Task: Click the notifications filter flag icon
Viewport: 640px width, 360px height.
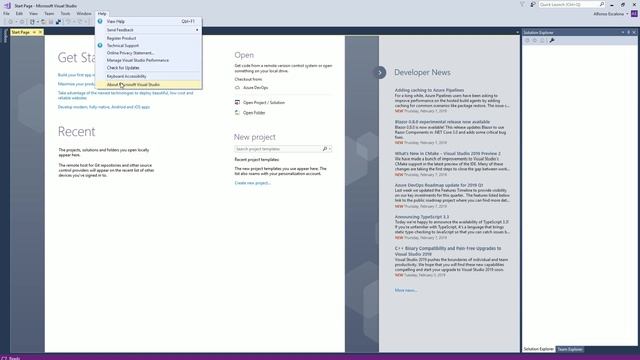Action: click(x=522, y=4)
